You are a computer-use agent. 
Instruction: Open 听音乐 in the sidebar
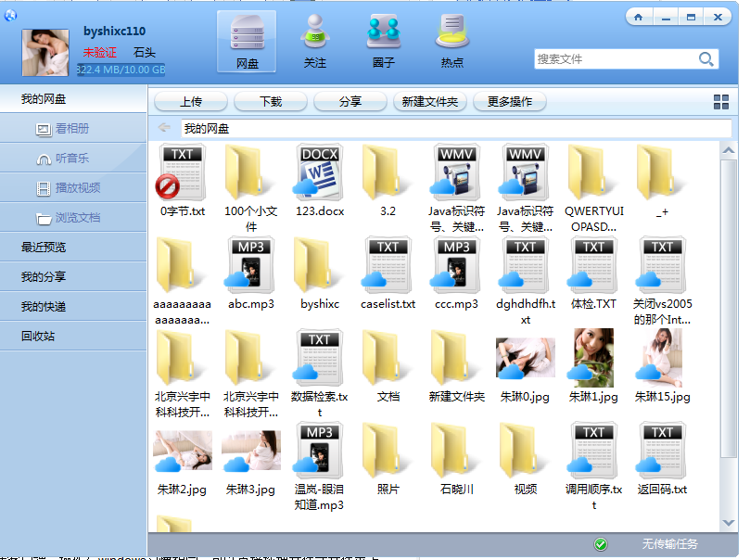73,159
